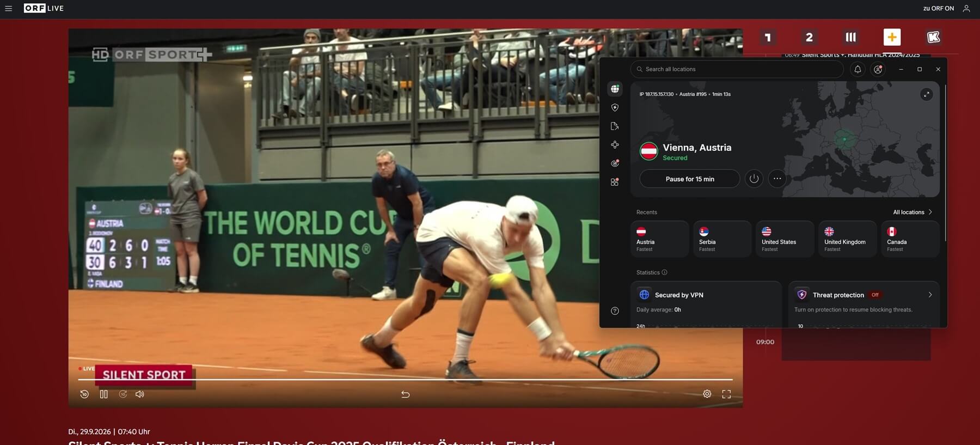The height and width of the screenshot is (445, 980).
Task: Open VPN notifications bell
Action: 857,69
